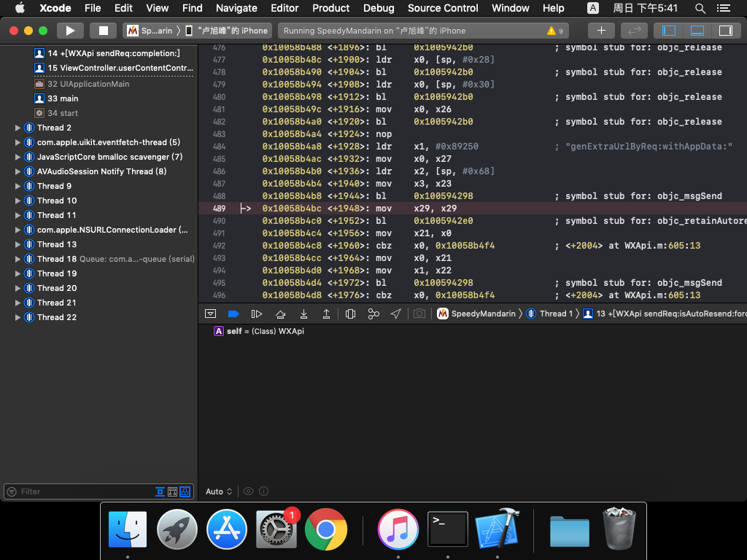Open the Debug menu
The width and height of the screenshot is (747, 560).
click(379, 8)
